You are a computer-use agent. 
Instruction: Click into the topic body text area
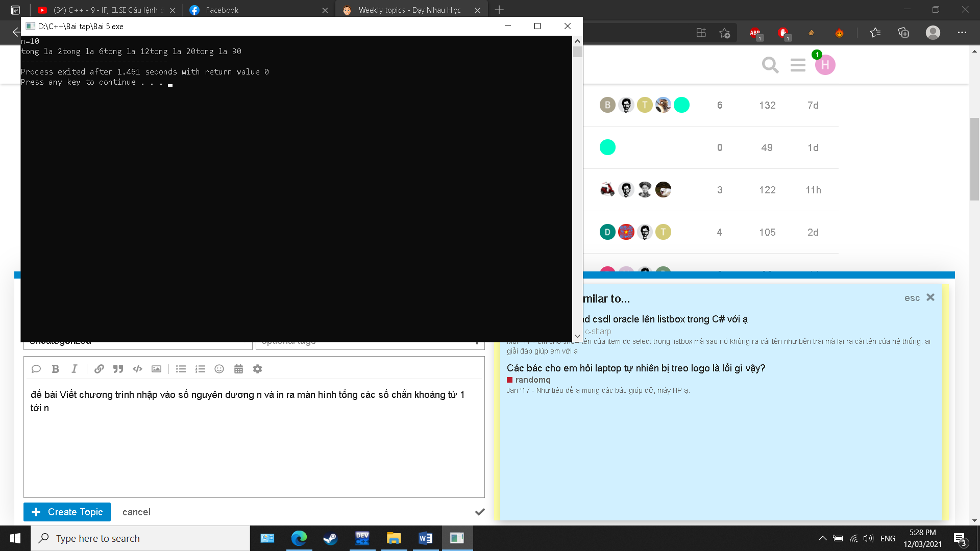point(254,438)
